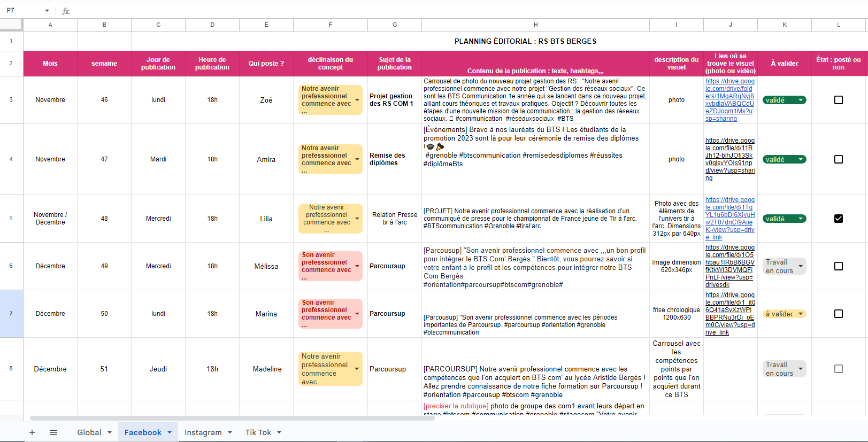The image size is (868, 442).
Task: Click the 'frise chrologique 1200x630' cell
Action: [x=677, y=314]
